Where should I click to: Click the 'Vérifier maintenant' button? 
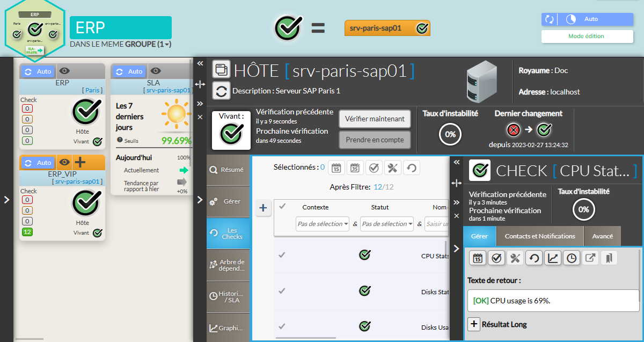click(x=375, y=119)
